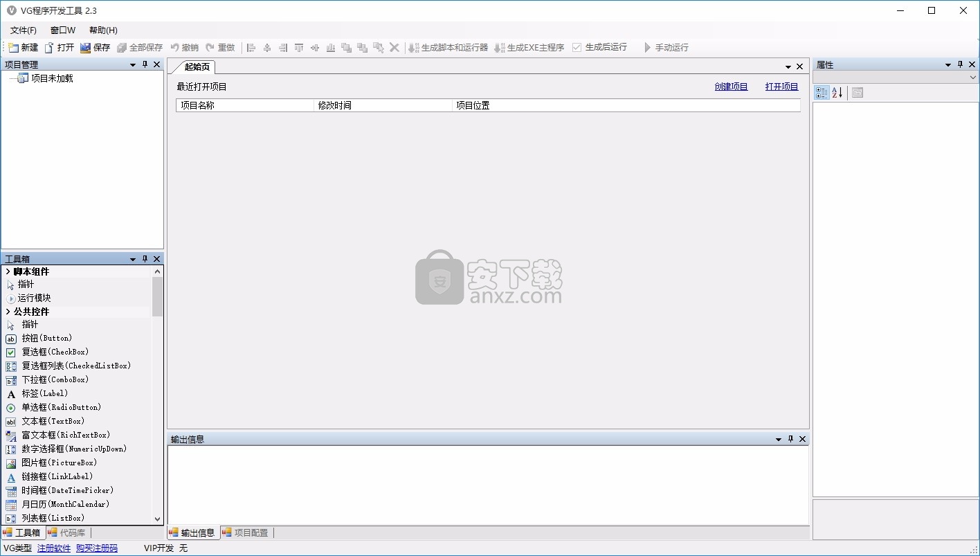Switch to the 项目配置 tab
Screen dimensions: 980x556
[246, 533]
